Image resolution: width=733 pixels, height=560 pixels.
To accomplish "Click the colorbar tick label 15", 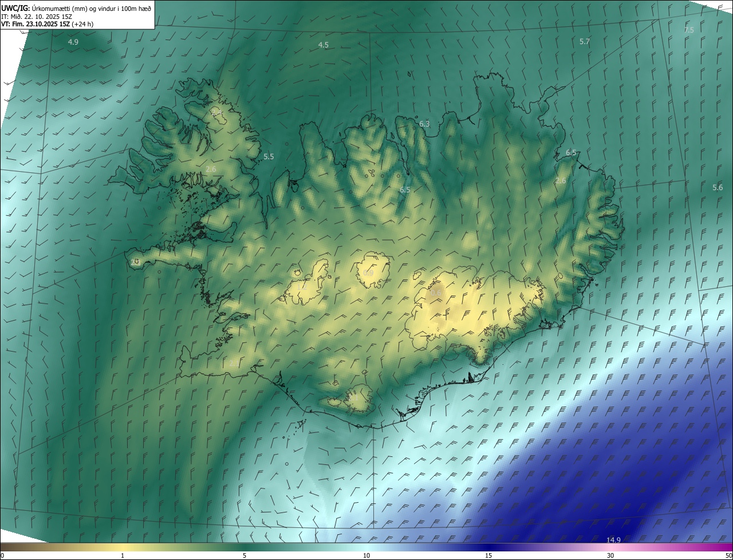I will (x=488, y=555).
